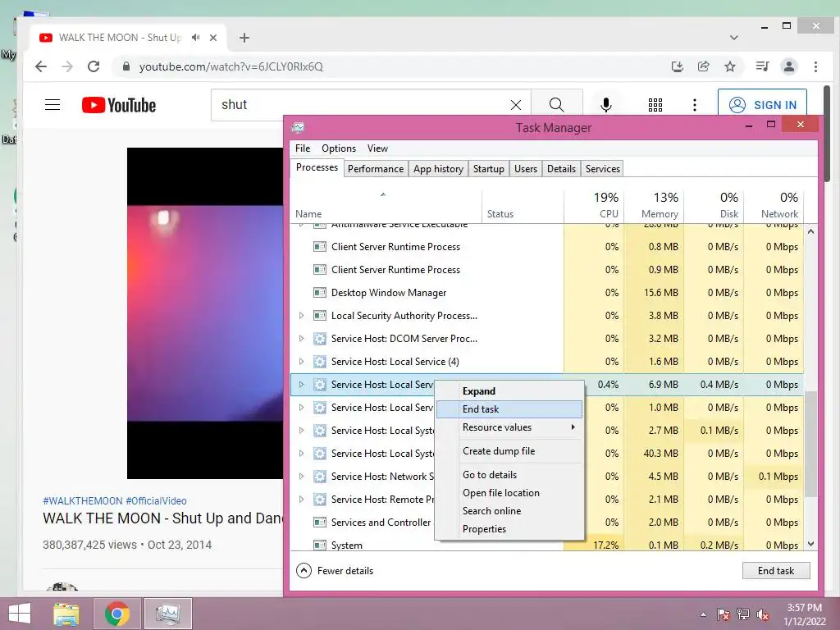840x630 pixels.
Task: Open the YouTube hamburger guide menu
Action: [52, 104]
